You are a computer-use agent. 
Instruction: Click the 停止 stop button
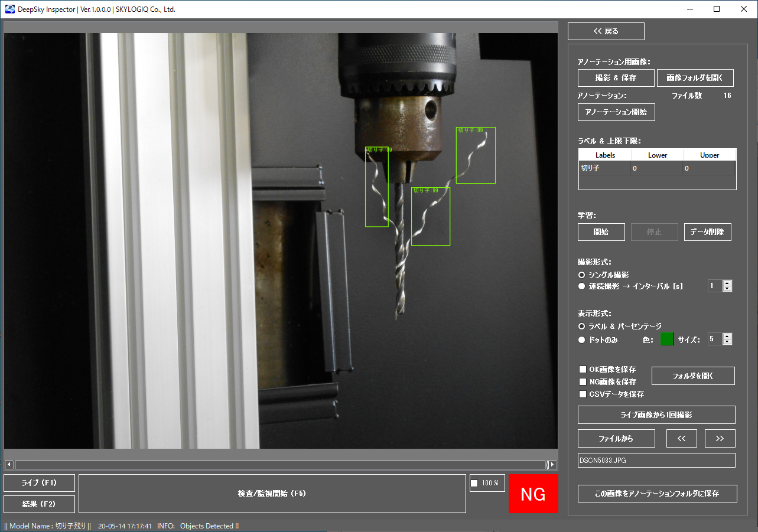pos(655,232)
